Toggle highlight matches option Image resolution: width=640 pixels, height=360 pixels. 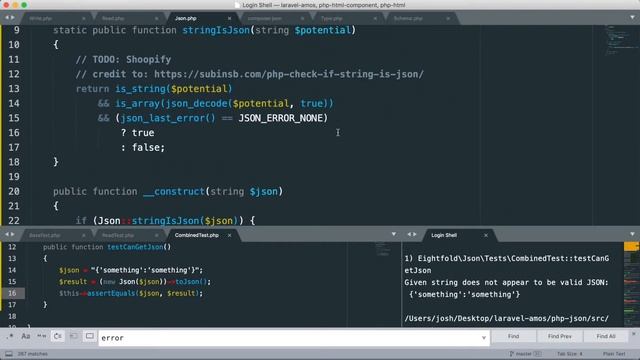click(x=89, y=336)
